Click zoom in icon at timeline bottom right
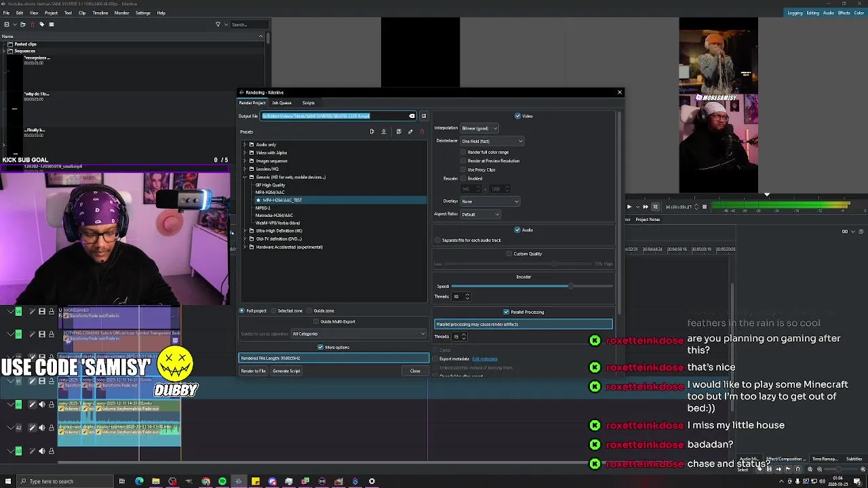868x488 pixels. 863,469
